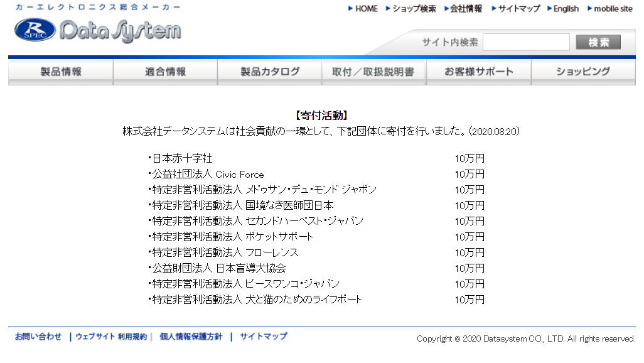644x363 pixels.
Task: Click the Copyright 2020 Datasystem text
Action: pyautogui.click(x=526, y=339)
